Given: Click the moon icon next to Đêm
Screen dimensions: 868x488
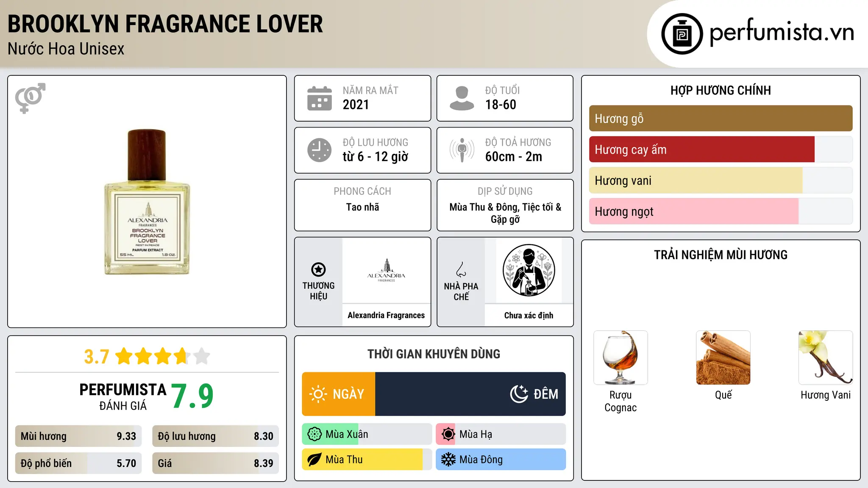Looking at the screenshot, I should pyautogui.click(x=519, y=394).
